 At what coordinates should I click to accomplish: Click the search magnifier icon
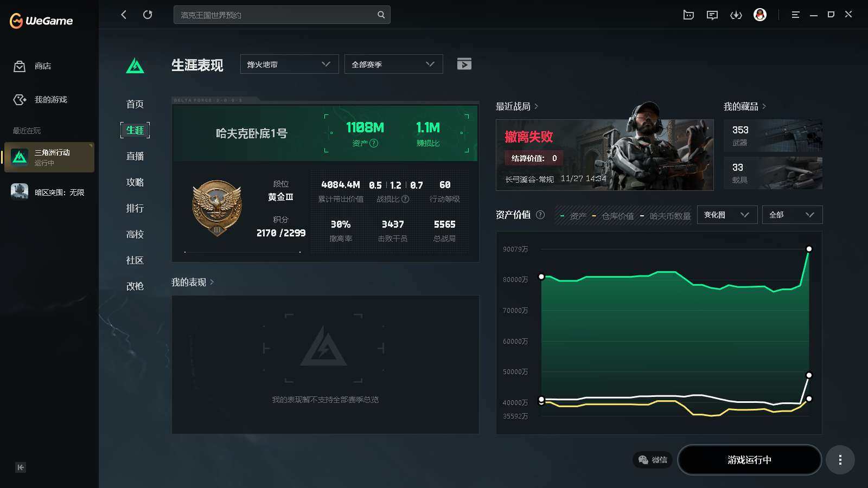[x=381, y=15]
